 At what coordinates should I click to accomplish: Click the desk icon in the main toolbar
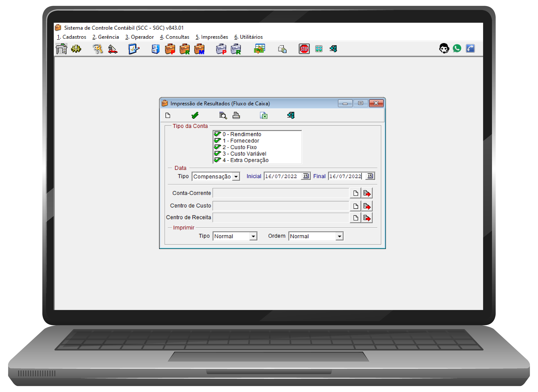(x=62, y=49)
